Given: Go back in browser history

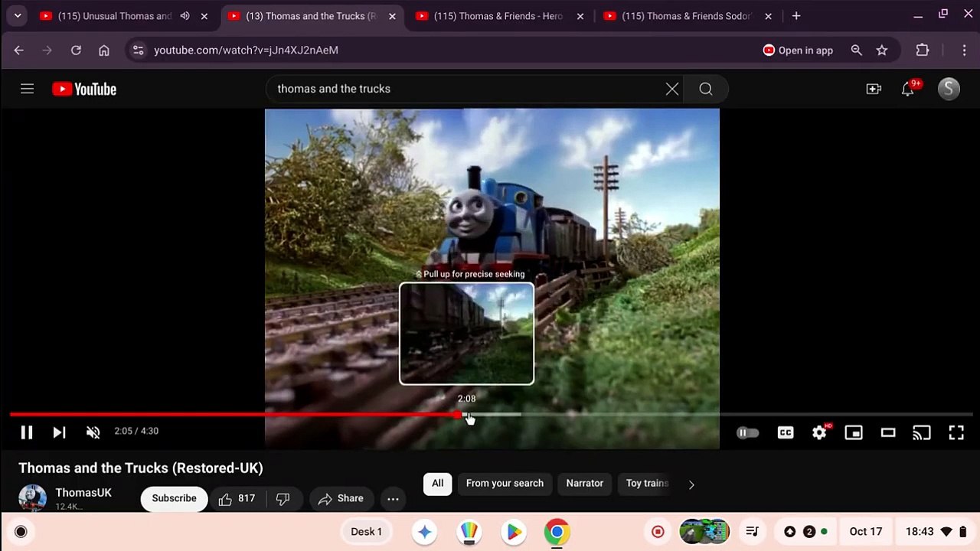Looking at the screenshot, I should pos(19,51).
